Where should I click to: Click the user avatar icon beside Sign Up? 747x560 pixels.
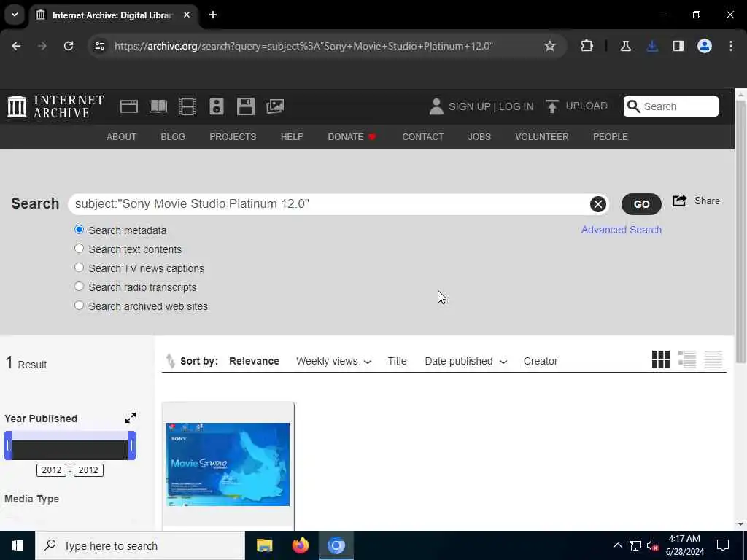coord(436,106)
